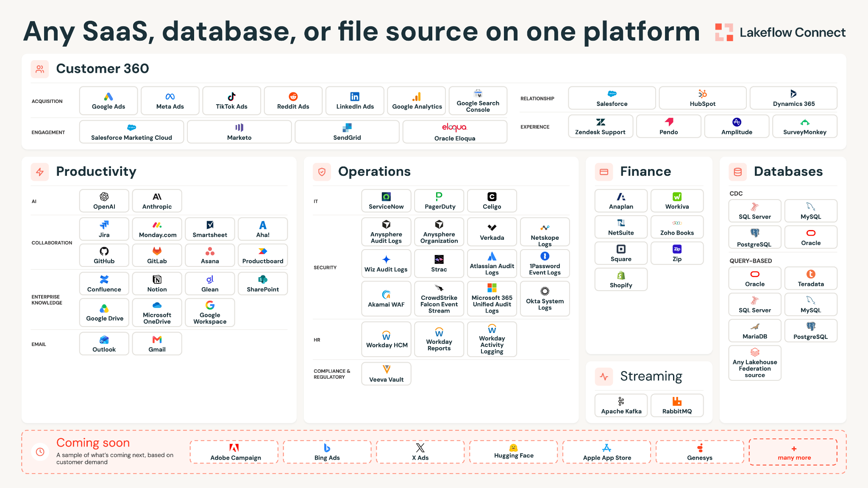Click the RabbitMQ logo icon
This screenshot has height=488, width=868.
677,401
